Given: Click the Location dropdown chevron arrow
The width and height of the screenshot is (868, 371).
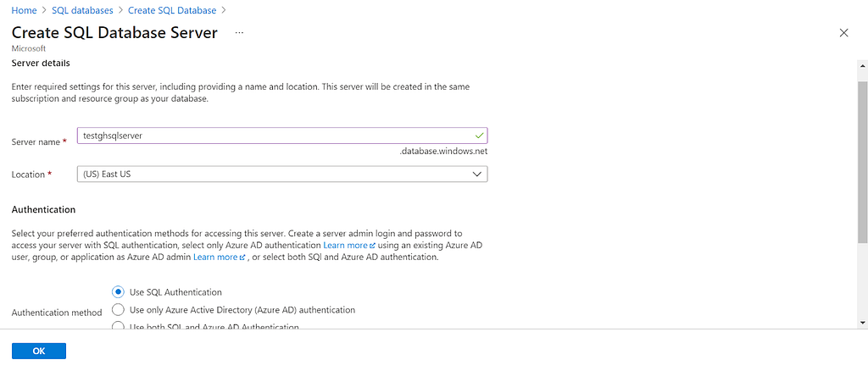Looking at the screenshot, I should (x=477, y=174).
